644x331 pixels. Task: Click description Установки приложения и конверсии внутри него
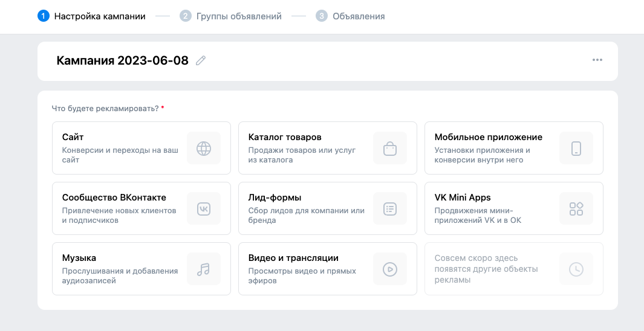click(x=482, y=155)
